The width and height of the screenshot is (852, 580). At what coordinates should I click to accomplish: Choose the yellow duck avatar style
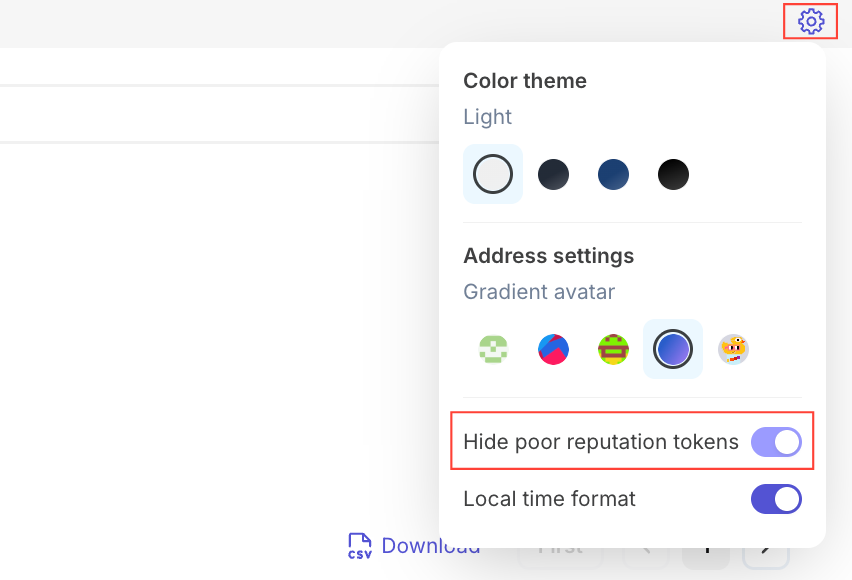[733, 349]
